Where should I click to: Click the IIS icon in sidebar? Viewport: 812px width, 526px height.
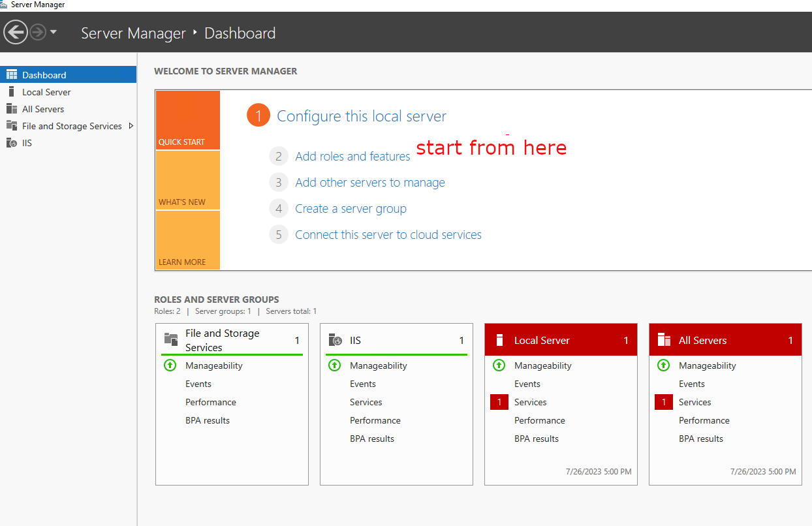[x=11, y=143]
